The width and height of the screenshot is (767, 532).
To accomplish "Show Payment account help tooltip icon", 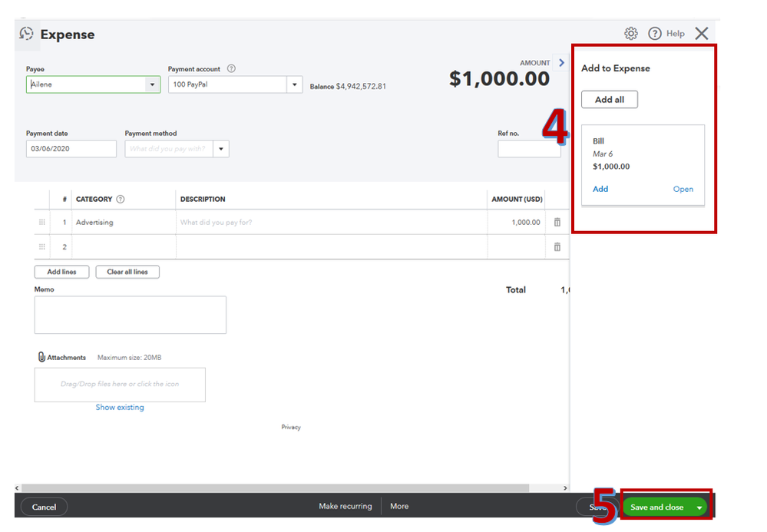I will coord(231,68).
